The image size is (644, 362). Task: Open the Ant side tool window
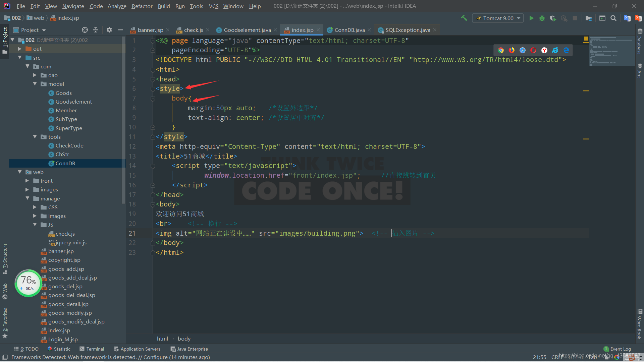point(640,70)
